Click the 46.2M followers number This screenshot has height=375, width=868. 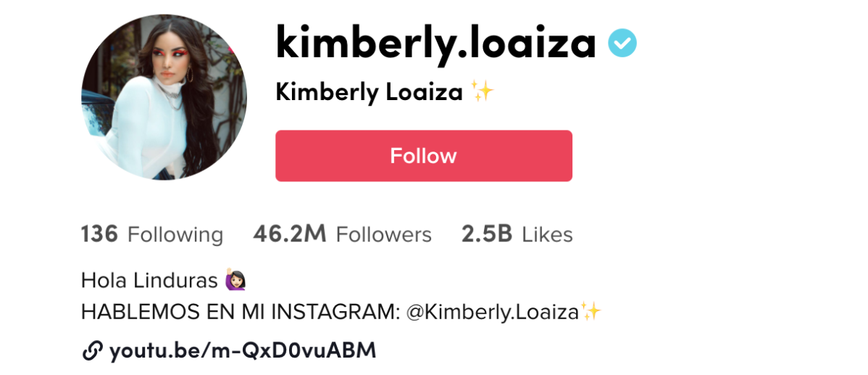pos(290,234)
